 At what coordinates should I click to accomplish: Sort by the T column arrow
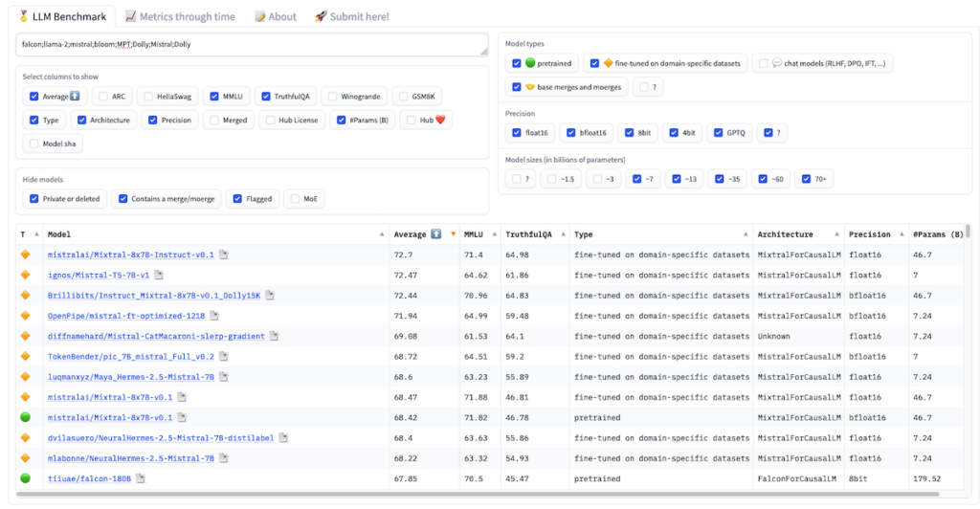coord(36,234)
